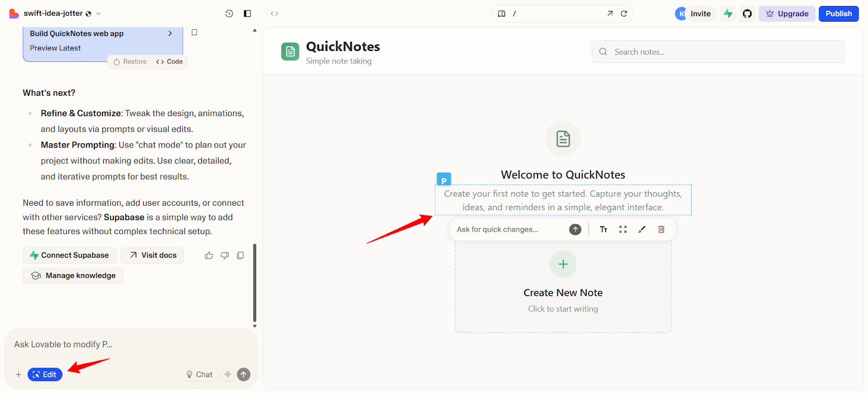868x393 pixels.
Task: Open the Visit docs link
Action: 152,255
